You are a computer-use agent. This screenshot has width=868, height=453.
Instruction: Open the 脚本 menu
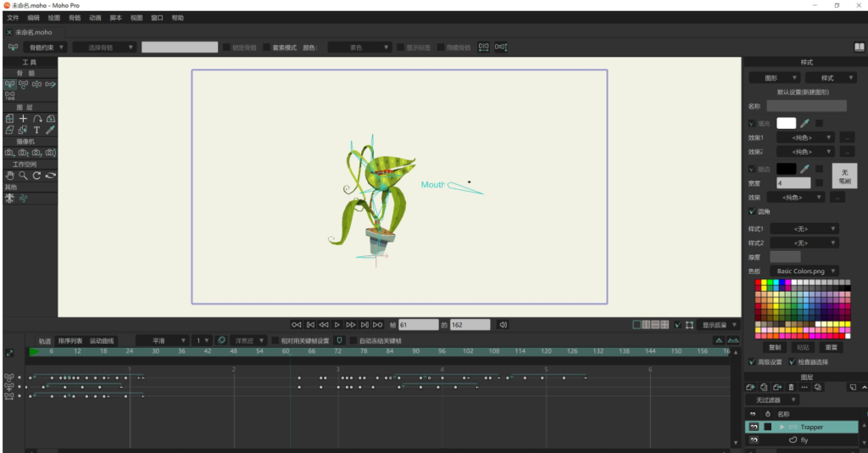pyautogui.click(x=115, y=18)
